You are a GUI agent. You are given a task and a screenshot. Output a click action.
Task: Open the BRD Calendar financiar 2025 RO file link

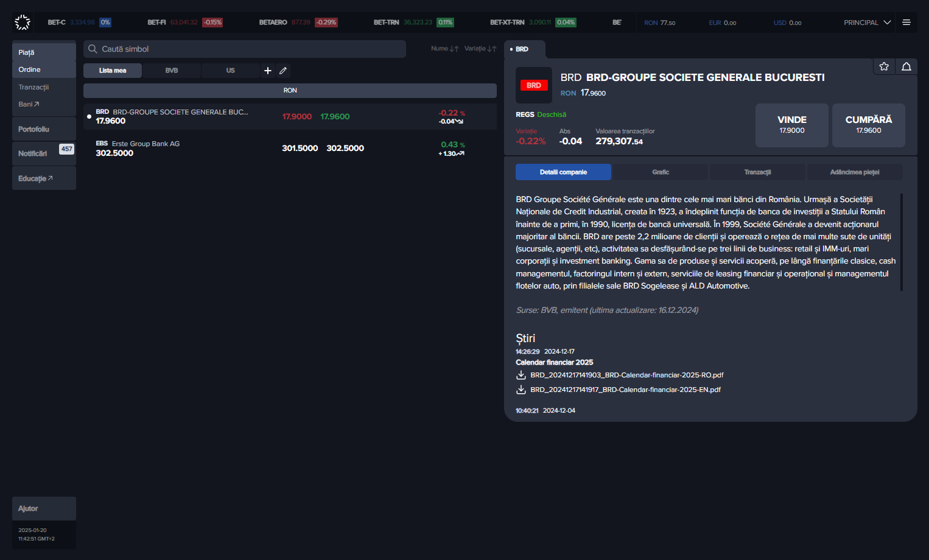627,375
